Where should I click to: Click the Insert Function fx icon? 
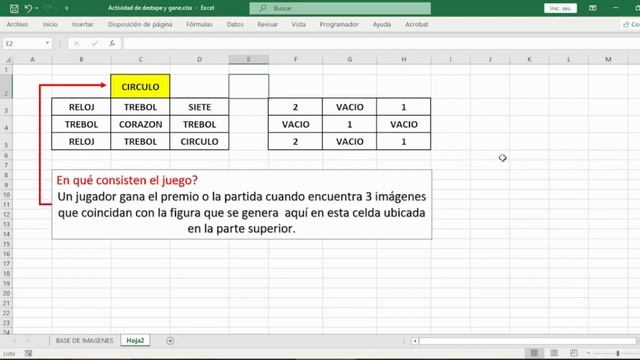[x=112, y=43]
